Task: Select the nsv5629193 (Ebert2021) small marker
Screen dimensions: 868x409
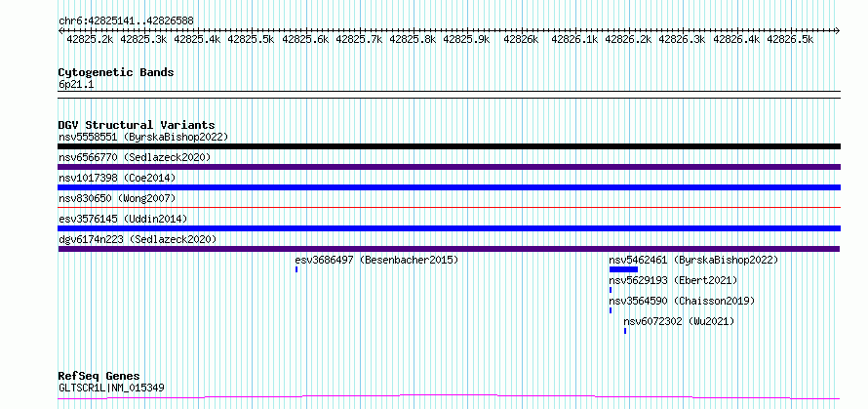Action: [x=611, y=290]
